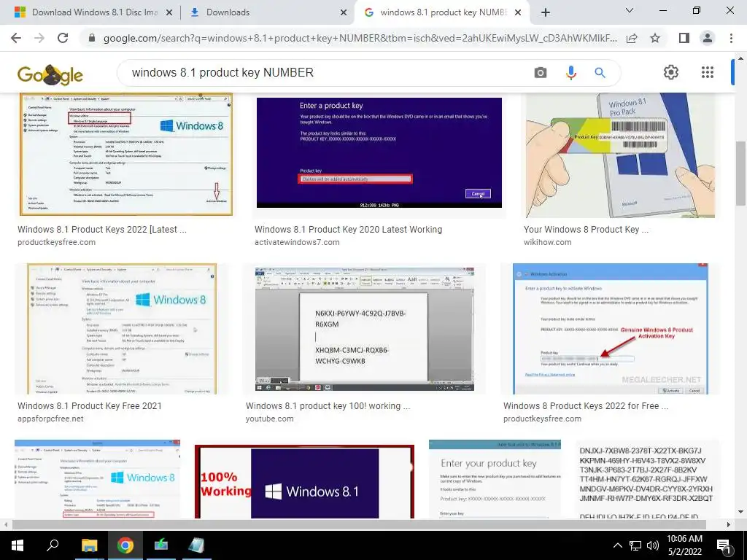
Task: View site security lock info
Action: (92, 38)
